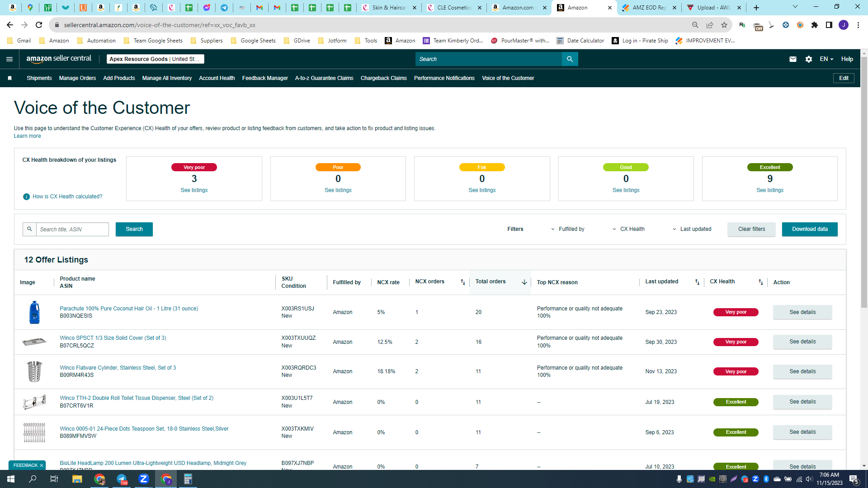
Task: Open the settings gear icon
Action: (x=809, y=59)
